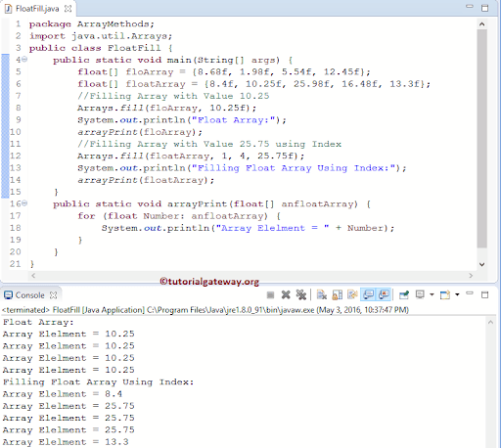Collapse main method fold at line 4
This screenshot has width=501, height=448.
click(x=24, y=60)
